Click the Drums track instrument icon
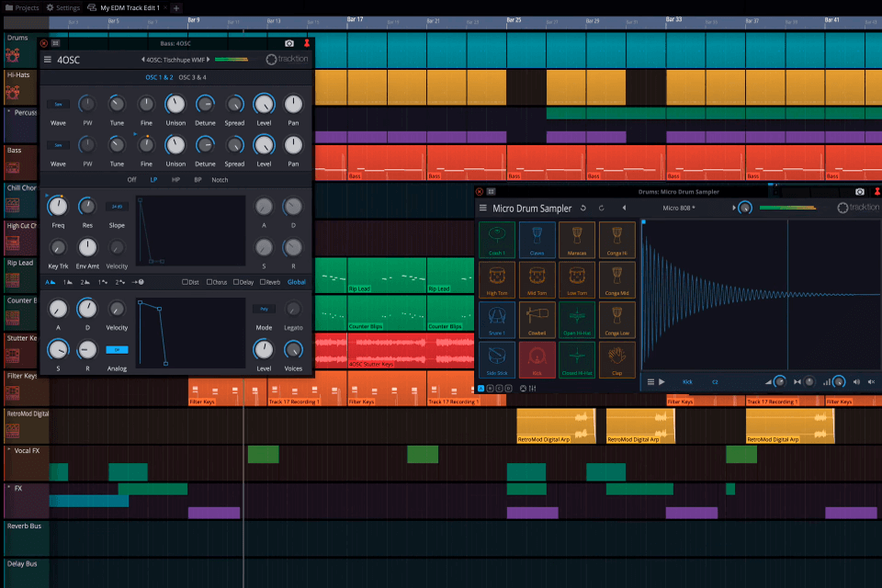Screen dimensions: 882x588 pyautogui.click(x=12, y=54)
